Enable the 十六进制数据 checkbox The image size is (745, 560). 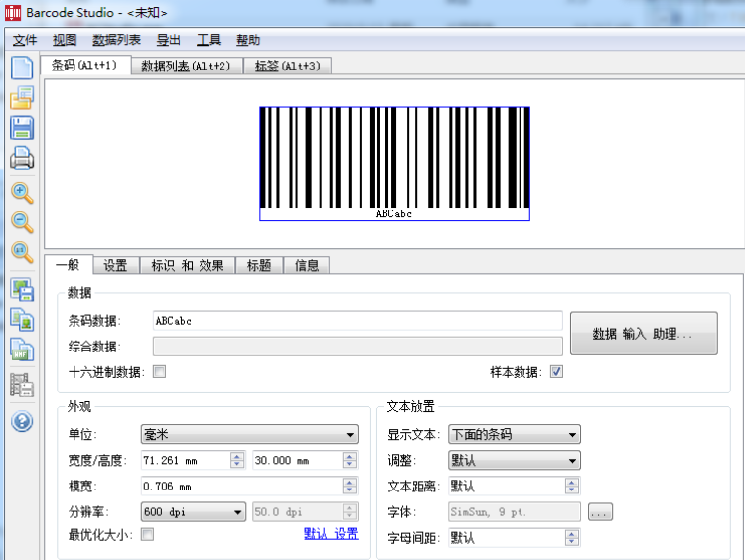pos(159,372)
